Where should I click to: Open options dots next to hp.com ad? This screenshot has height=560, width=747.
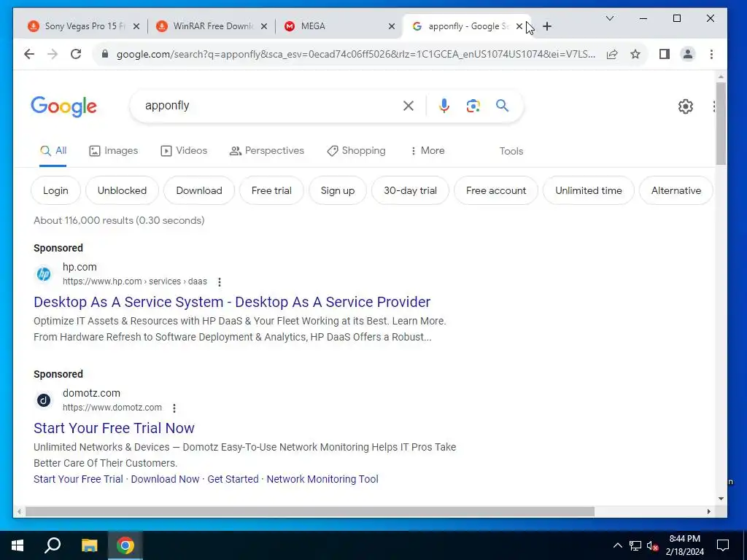pyautogui.click(x=219, y=282)
